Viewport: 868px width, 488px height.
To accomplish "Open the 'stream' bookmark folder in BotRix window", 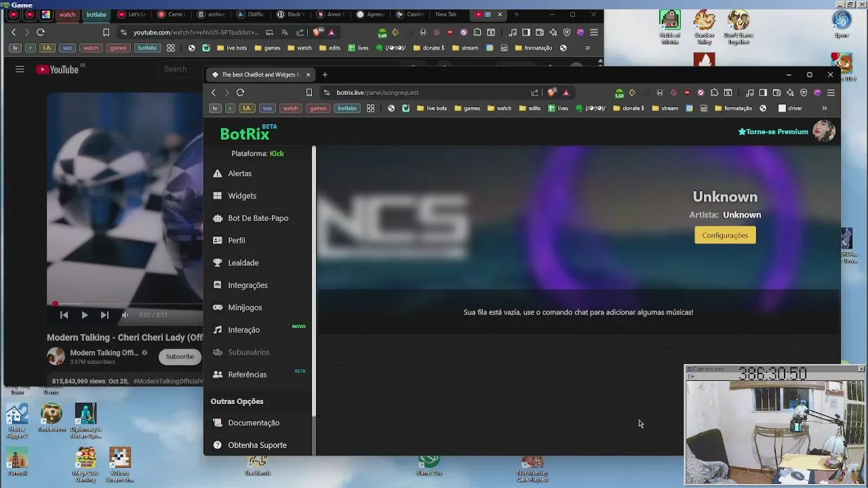I will click(x=665, y=108).
